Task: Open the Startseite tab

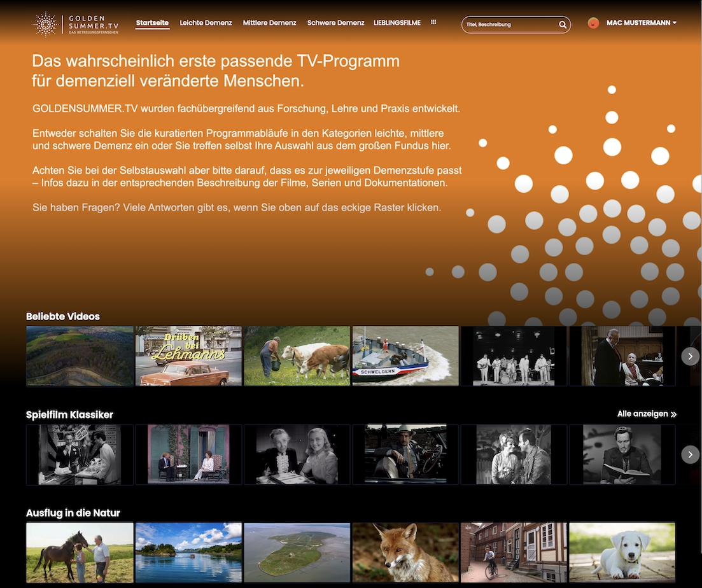Action: 152,23
